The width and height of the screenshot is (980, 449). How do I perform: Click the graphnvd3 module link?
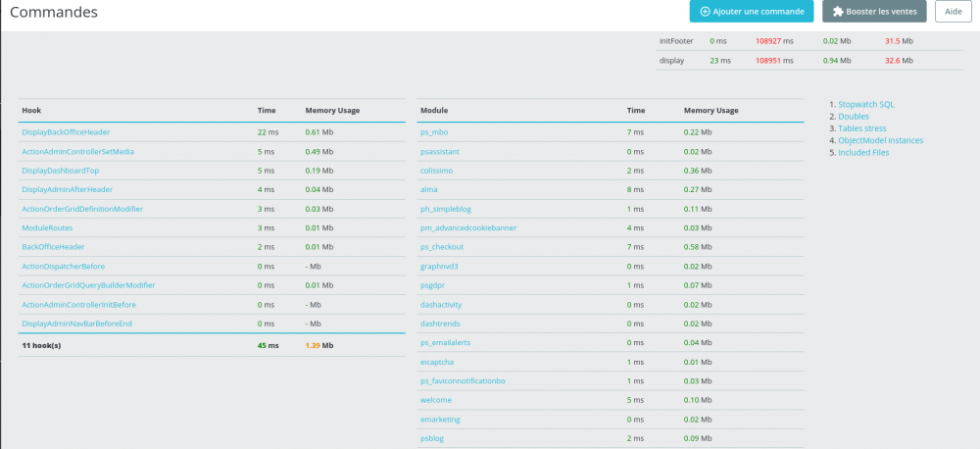tap(439, 267)
